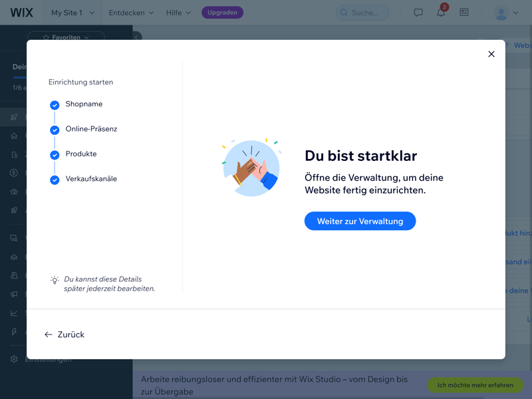Click the Produkte checkmark icon

[x=55, y=155]
